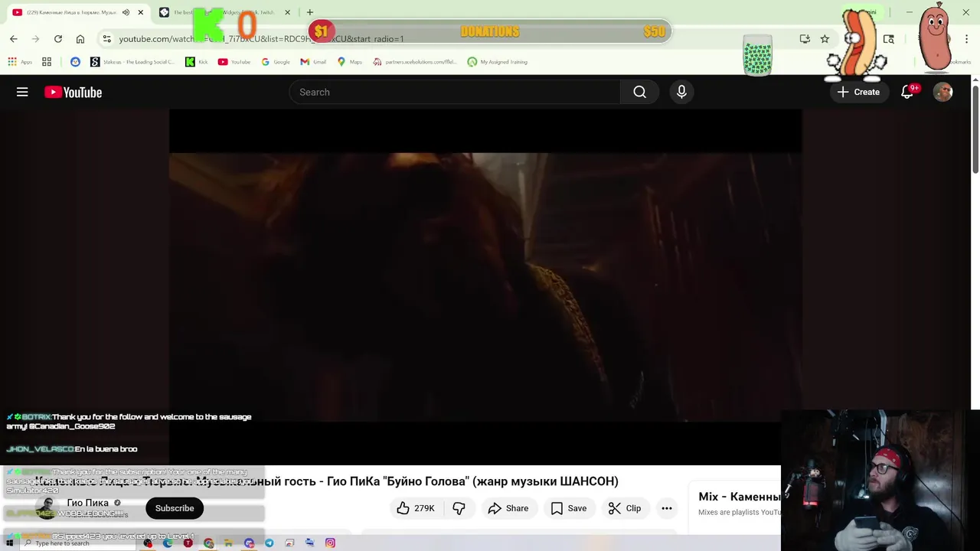980x551 pixels.
Task: Subscribe to the Гио Пика channel
Action: click(x=175, y=508)
